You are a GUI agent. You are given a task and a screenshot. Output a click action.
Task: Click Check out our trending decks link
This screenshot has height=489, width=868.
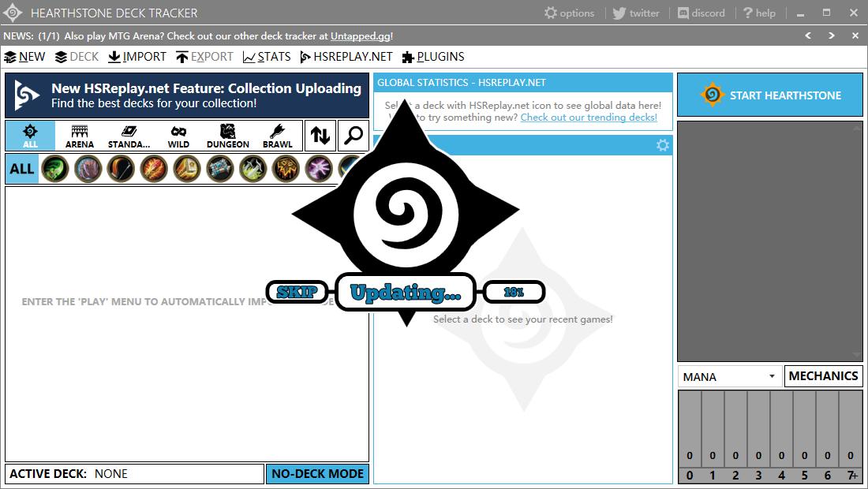click(589, 118)
